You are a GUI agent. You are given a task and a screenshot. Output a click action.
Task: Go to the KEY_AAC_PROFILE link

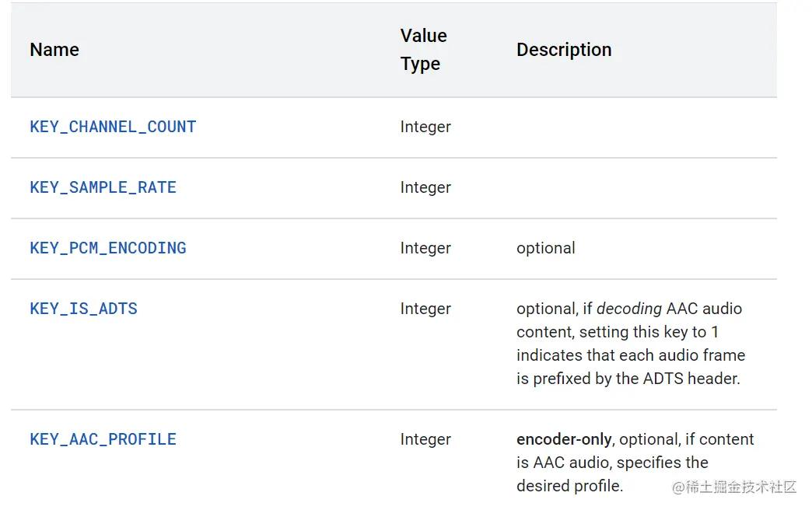pyautogui.click(x=103, y=439)
